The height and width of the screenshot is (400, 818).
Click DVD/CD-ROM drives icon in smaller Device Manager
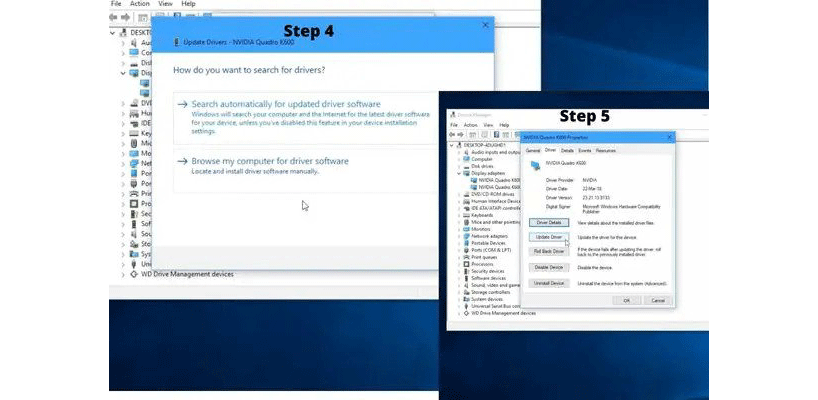tap(466, 194)
